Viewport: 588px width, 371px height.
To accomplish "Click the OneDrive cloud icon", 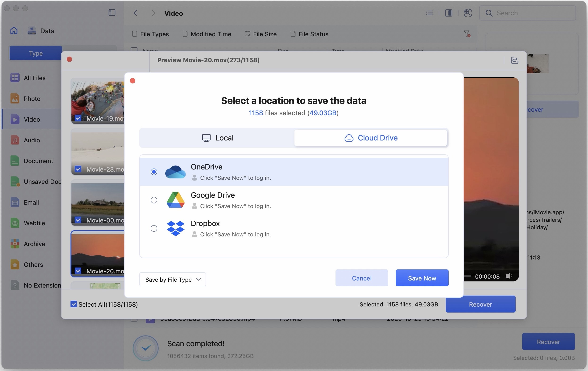I will pos(175,172).
